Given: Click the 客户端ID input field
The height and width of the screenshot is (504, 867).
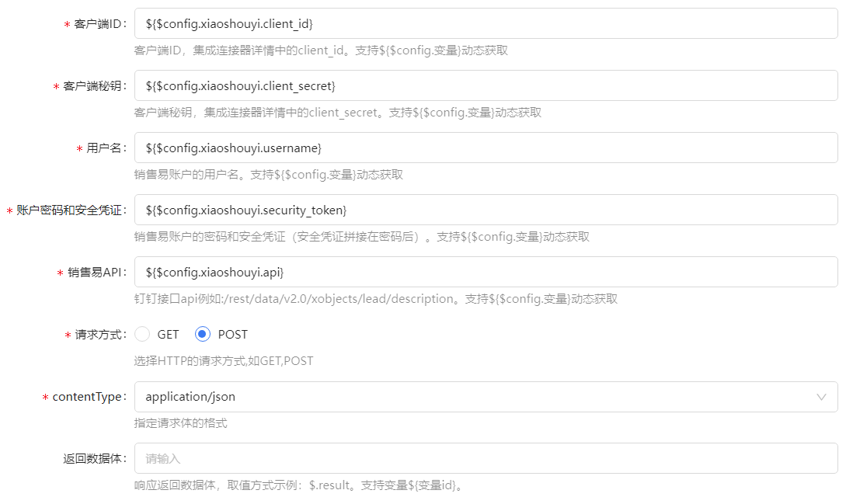Looking at the screenshot, I should pyautogui.click(x=486, y=23).
